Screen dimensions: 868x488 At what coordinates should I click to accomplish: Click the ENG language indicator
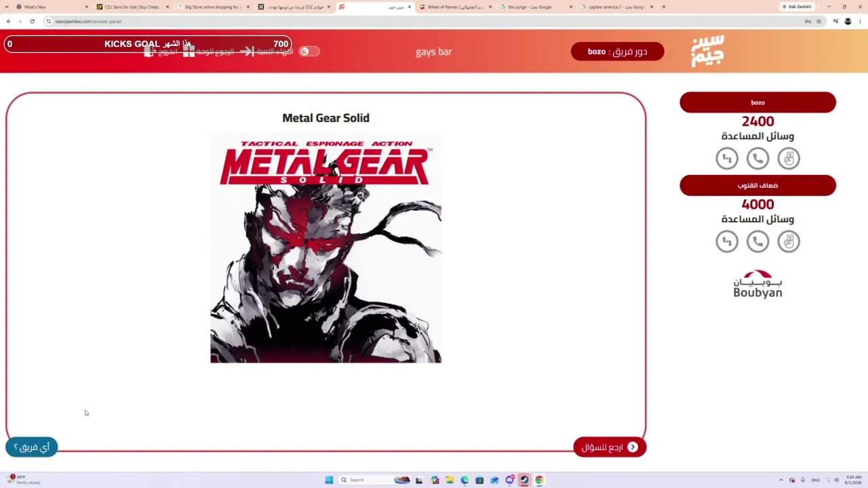pos(815,480)
